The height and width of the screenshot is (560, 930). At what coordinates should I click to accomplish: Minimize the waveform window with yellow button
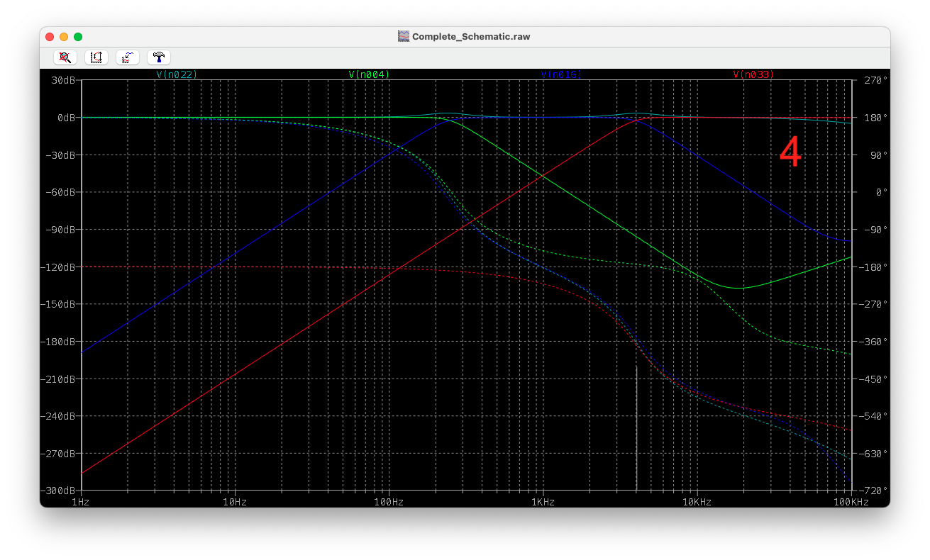pos(64,37)
